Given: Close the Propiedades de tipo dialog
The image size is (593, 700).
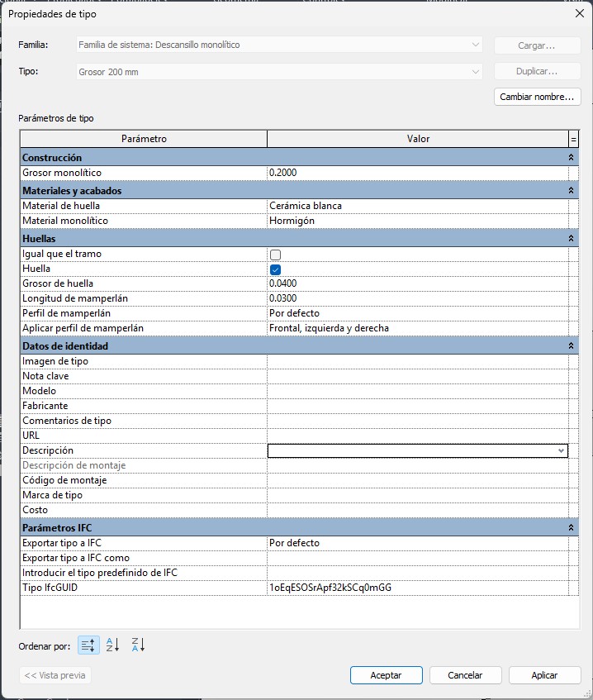Looking at the screenshot, I should point(578,13).
